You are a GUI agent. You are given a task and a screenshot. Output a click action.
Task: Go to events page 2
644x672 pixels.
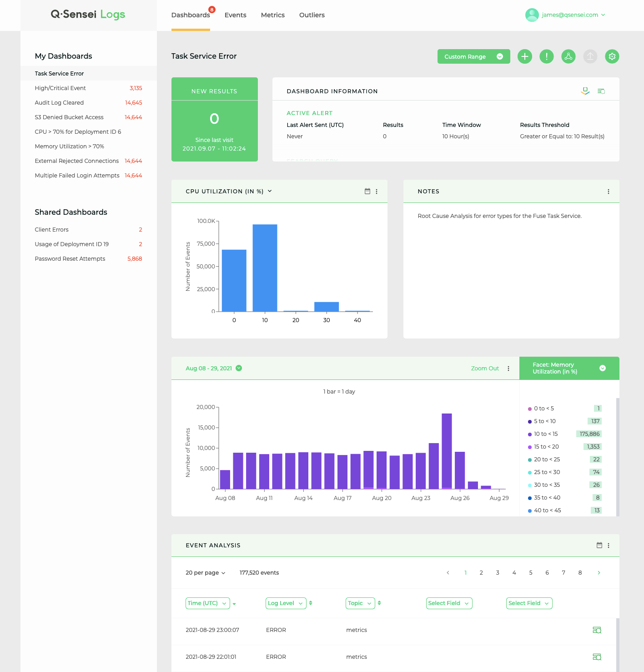click(x=481, y=573)
